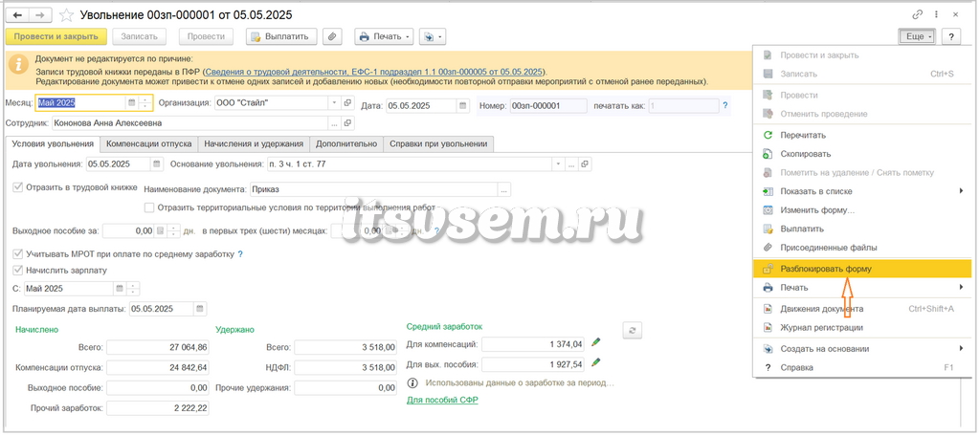This screenshot has height=436, width=980.
Task: Select the Разблокировать форму menu item
Action: [x=862, y=270]
